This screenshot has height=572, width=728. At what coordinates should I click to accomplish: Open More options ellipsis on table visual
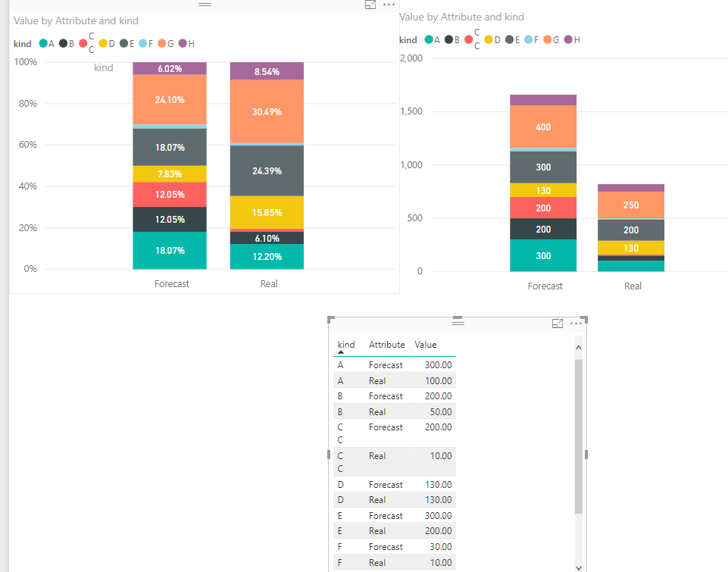[x=576, y=324]
